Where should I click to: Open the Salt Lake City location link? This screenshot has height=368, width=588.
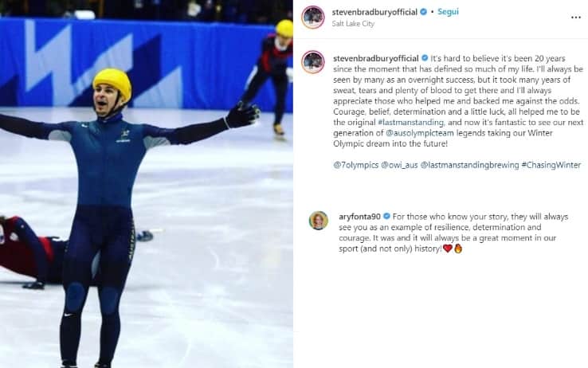tap(353, 24)
